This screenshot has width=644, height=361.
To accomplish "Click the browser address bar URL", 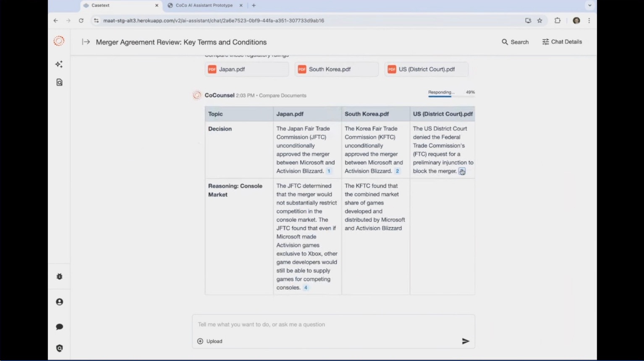I will coord(214,21).
